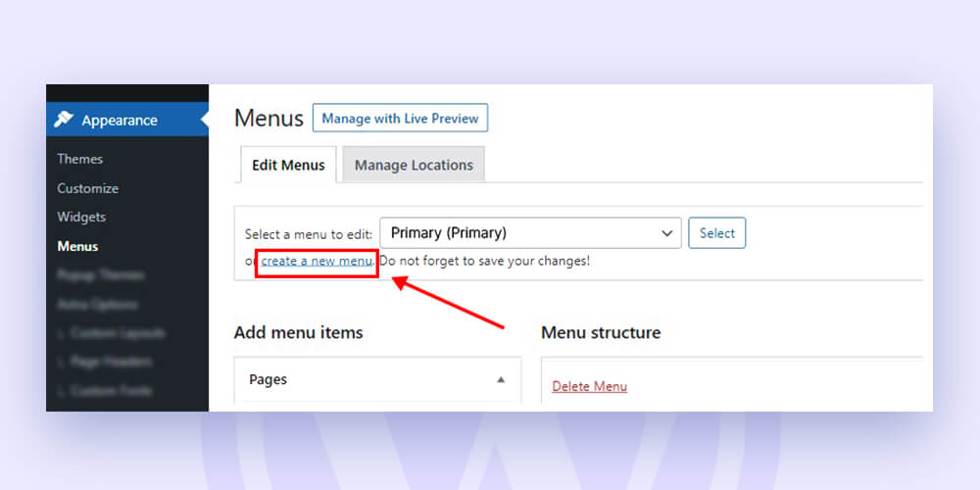Viewport: 980px width, 490px height.
Task: Switch to the Manage Locations tab
Action: 414,165
